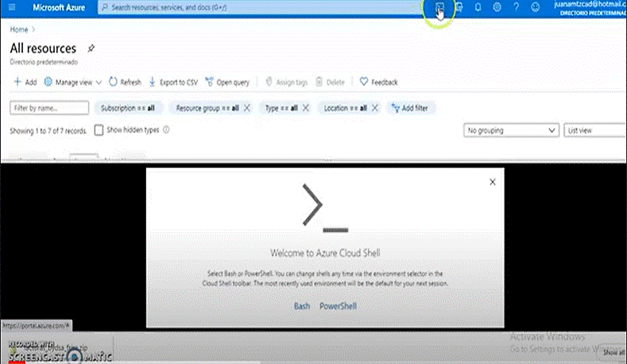Open the Directory and subscription filter icon
The width and height of the screenshot is (627, 364).
[459, 7]
